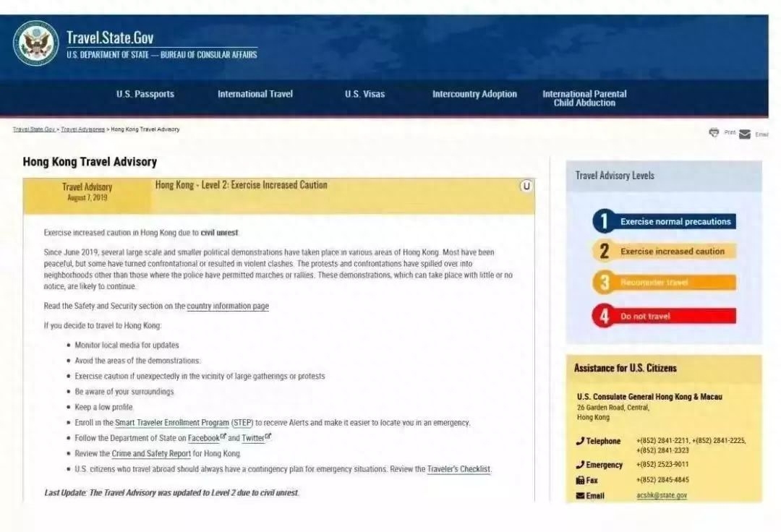Click the email envelope icon near Print
Viewport: 781px width, 532px height.
(x=744, y=134)
